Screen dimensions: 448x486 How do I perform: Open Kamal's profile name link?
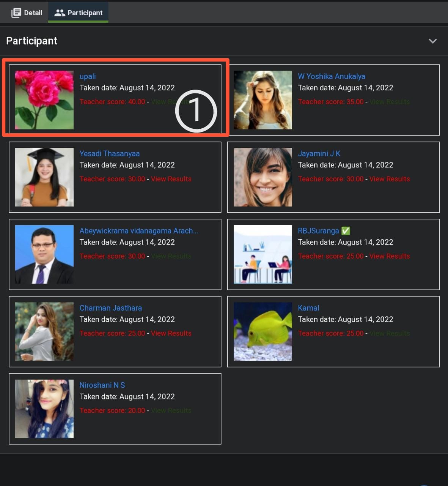(x=308, y=308)
